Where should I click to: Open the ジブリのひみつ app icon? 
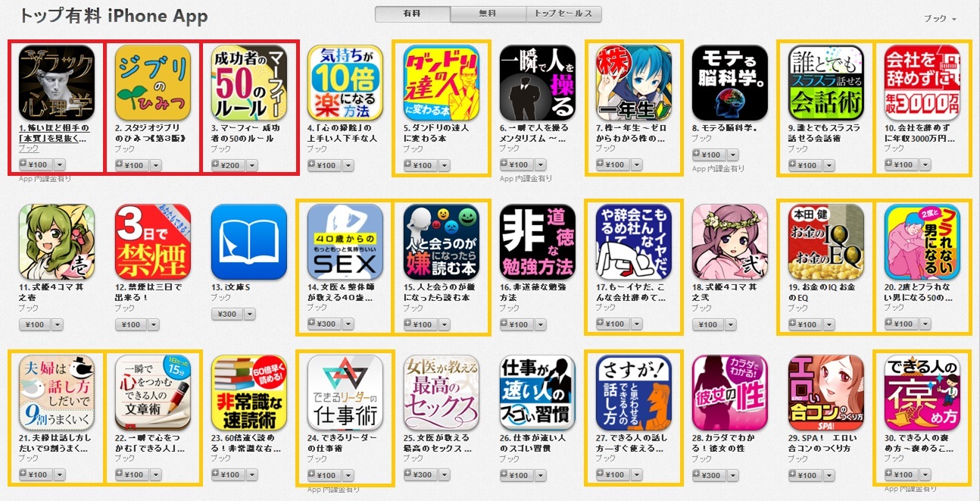[x=153, y=83]
